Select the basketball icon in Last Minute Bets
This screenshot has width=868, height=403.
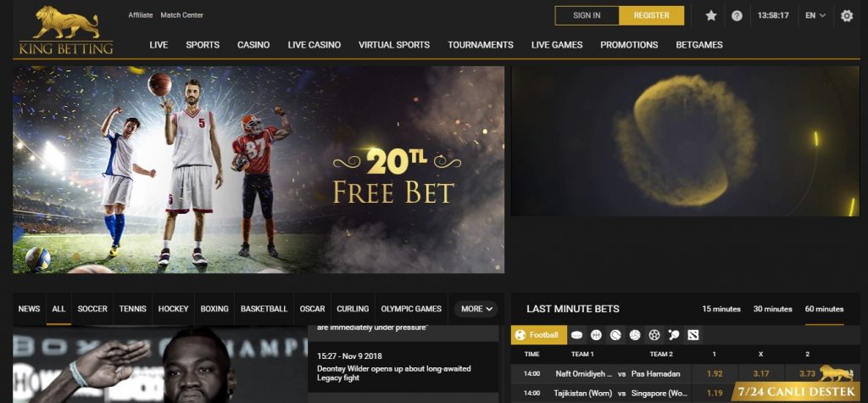pyautogui.click(x=596, y=335)
